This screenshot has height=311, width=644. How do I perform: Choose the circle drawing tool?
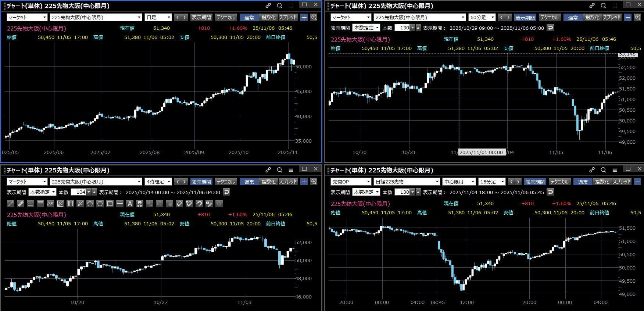point(100,204)
